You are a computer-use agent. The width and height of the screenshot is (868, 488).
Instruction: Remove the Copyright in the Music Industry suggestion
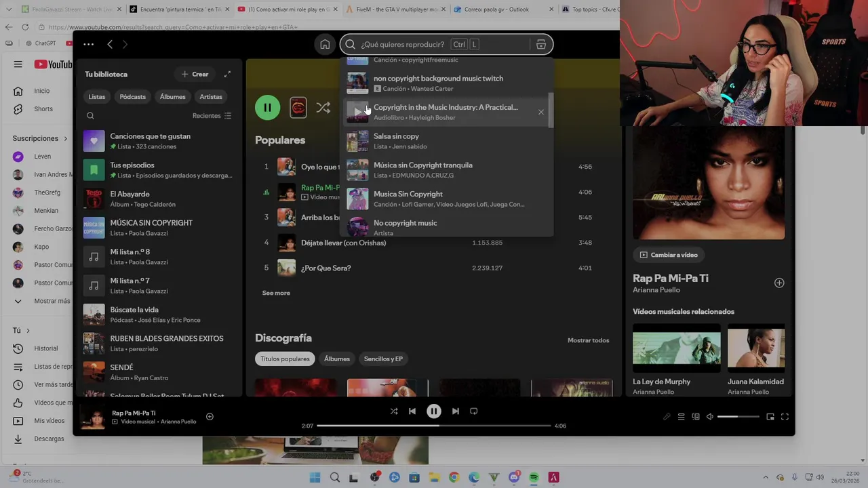click(541, 112)
